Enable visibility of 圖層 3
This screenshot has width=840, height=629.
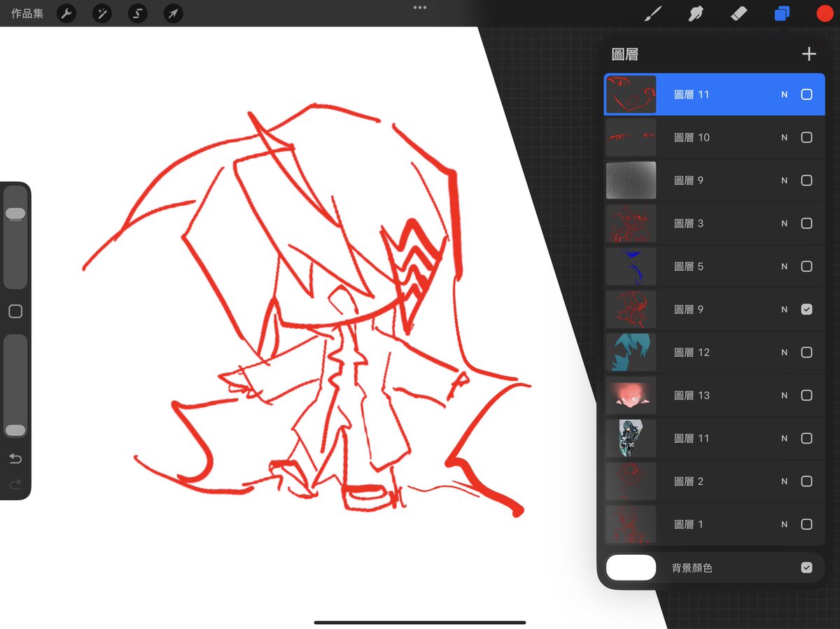806,223
